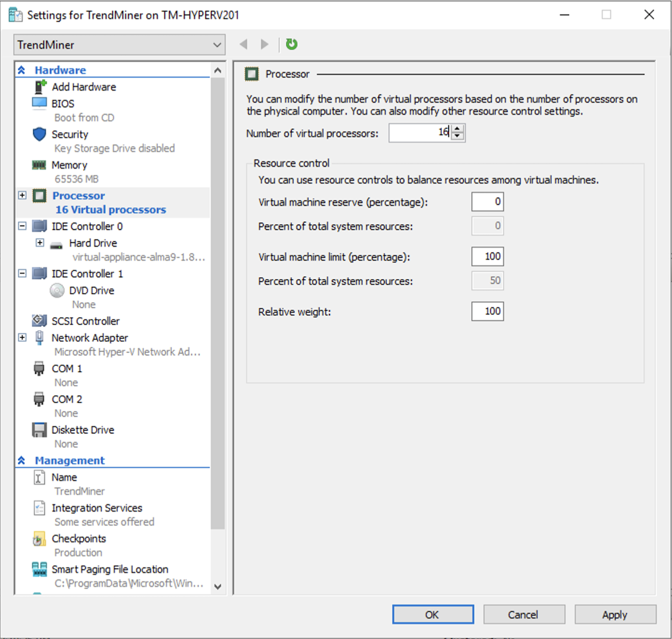Click the DVD Drive icon
The height and width of the screenshot is (639, 672).
tap(57, 290)
